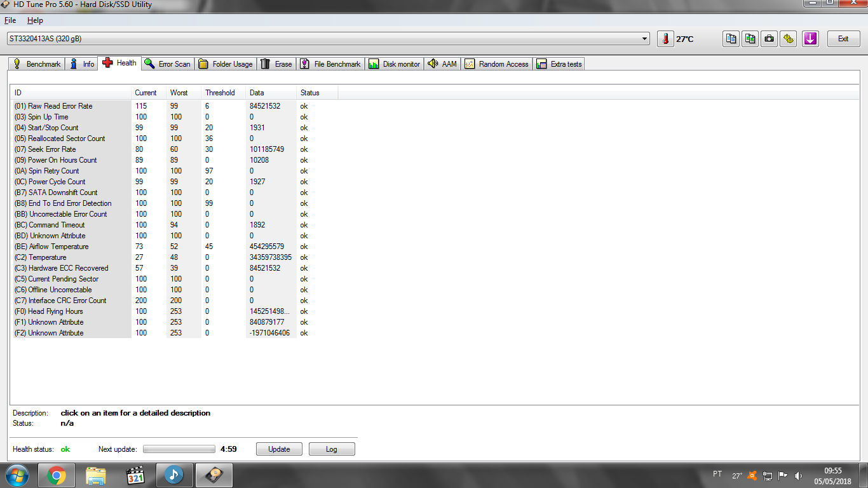Click the HD Tune taskbar icon
Viewport: 868px width, 488px height.
pyautogui.click(x=214, y=475)
